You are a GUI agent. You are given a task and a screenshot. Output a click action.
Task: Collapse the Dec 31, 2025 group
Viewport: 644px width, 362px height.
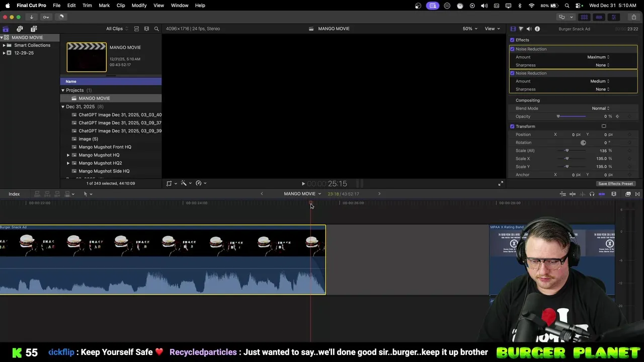point(63,107)
